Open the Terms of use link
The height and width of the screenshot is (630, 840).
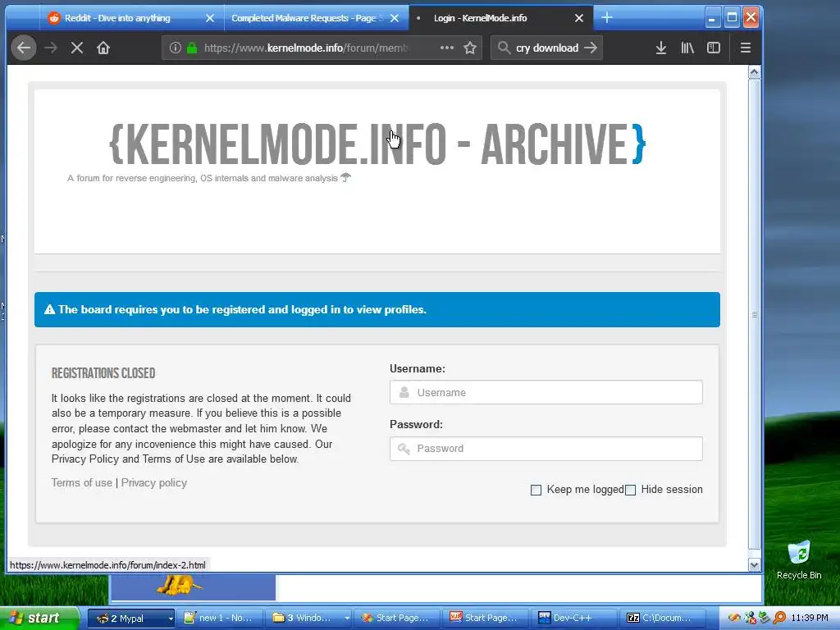coord(82,482)
